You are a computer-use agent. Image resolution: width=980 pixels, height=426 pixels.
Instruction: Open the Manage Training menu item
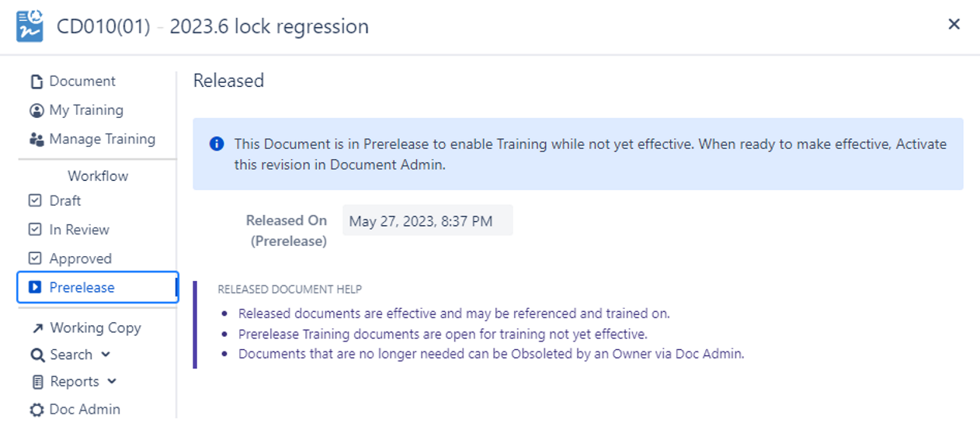[x=102, y=140]
